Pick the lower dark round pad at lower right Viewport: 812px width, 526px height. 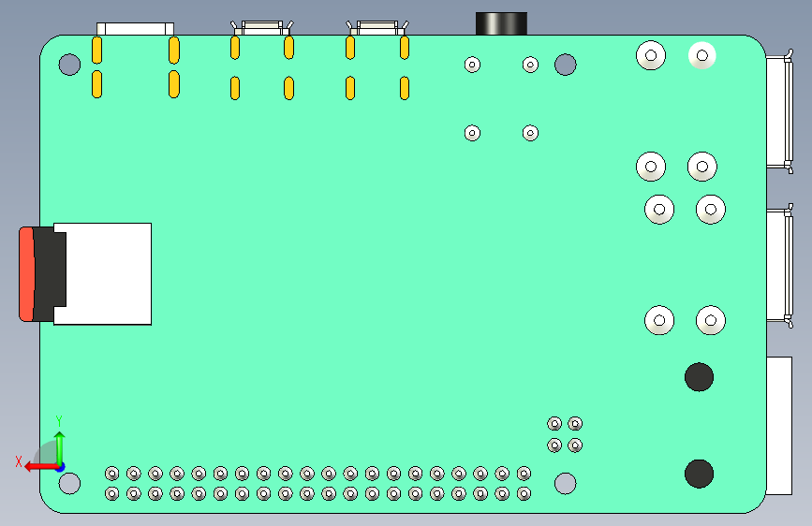pos(699,474)
